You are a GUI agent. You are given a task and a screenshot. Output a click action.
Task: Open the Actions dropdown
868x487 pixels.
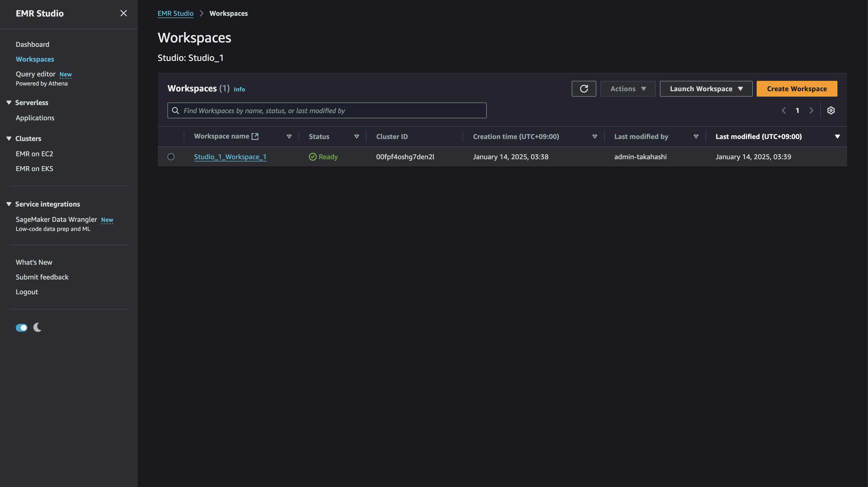point(628,89)
